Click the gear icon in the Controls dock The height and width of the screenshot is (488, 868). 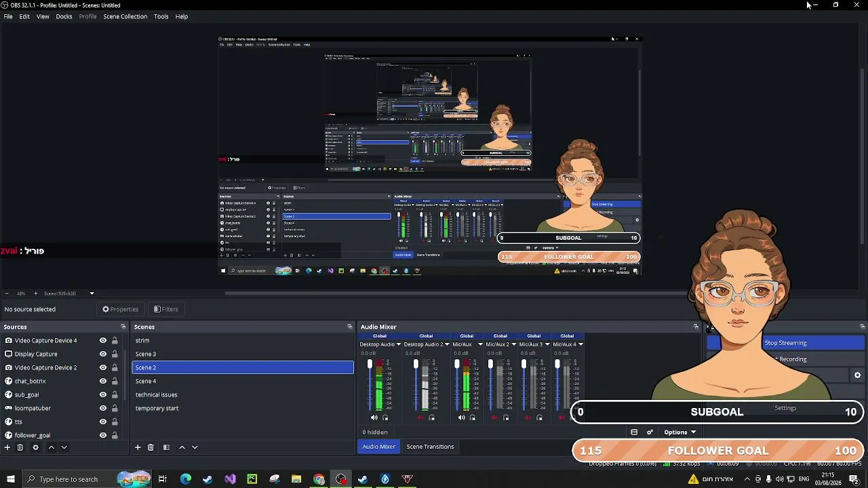(x=857, y=375)
